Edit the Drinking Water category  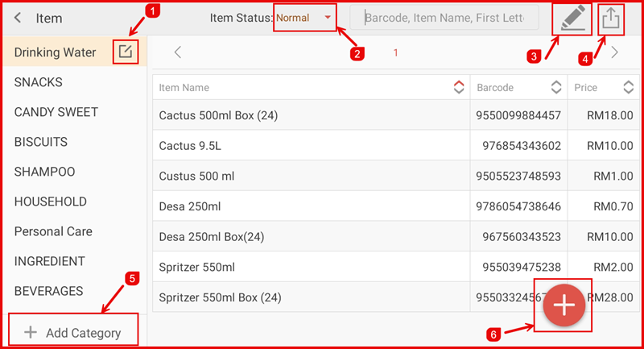pos(125,52)
